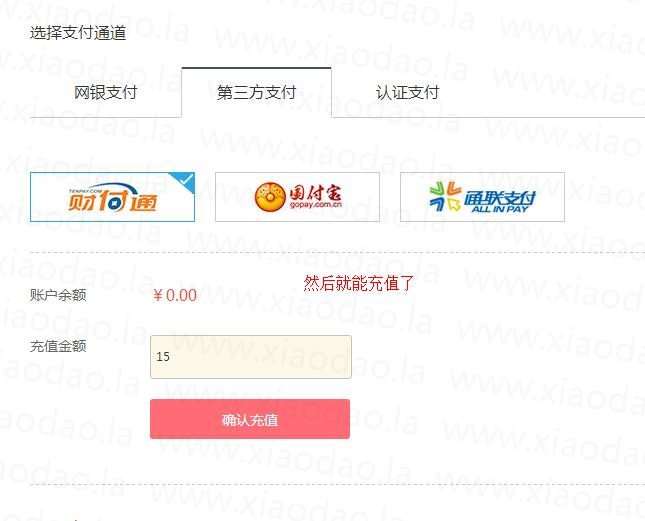Click the orange 财付通 logo lettering
This screenshot has width=645, height=521.
[112, 199]
